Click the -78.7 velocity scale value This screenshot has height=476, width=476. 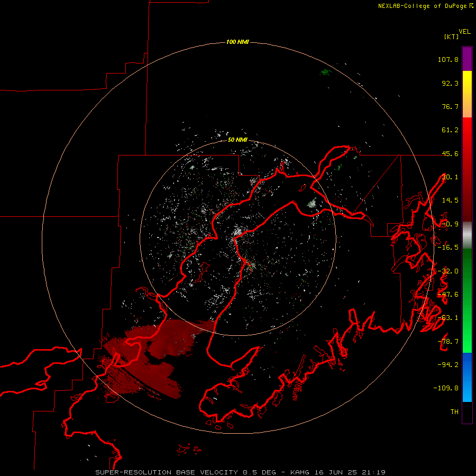[x=448, y=342]
